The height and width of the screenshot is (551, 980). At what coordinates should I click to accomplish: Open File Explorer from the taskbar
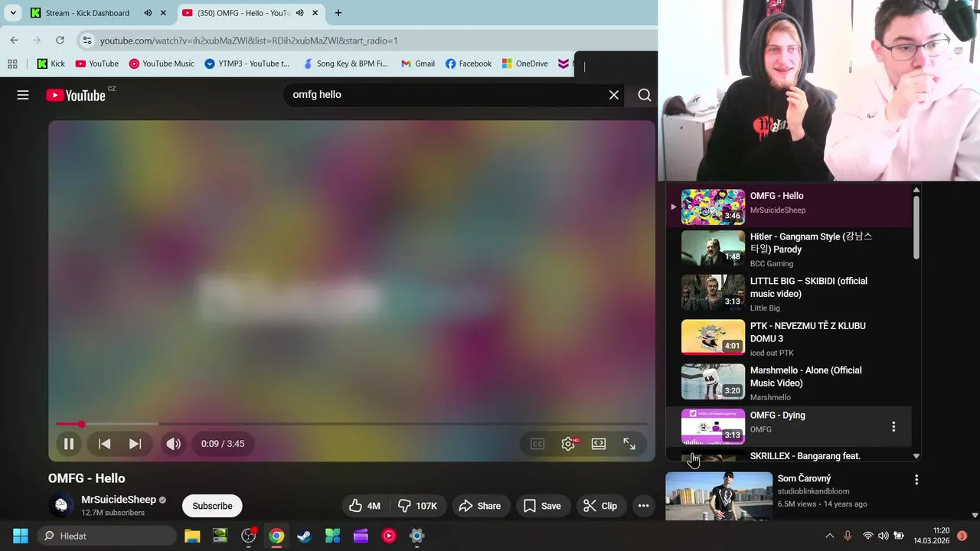coord(192,536)
